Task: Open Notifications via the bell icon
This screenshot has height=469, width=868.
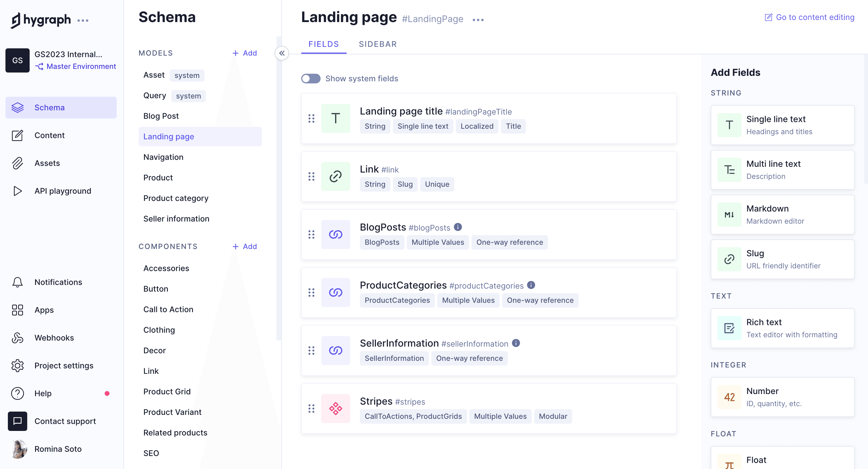Action: point(17,282)
